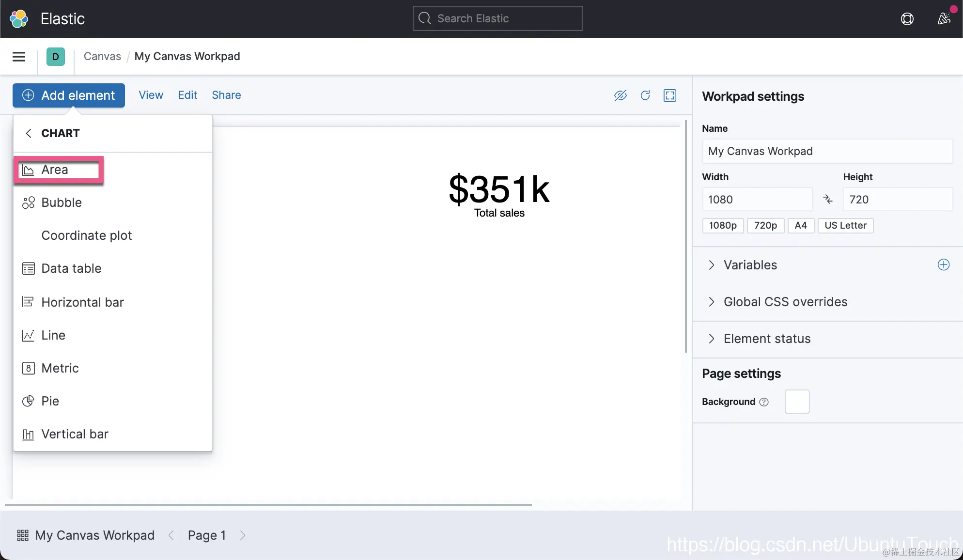Viewport: 963px width, 560px height.
Task: Open the Share menu
Action: coord(226,95)
